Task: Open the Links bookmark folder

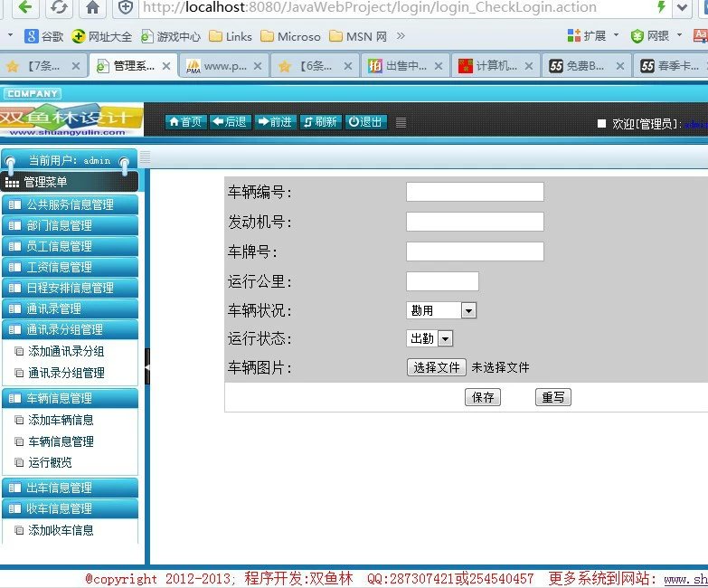Action: (231, 36)
